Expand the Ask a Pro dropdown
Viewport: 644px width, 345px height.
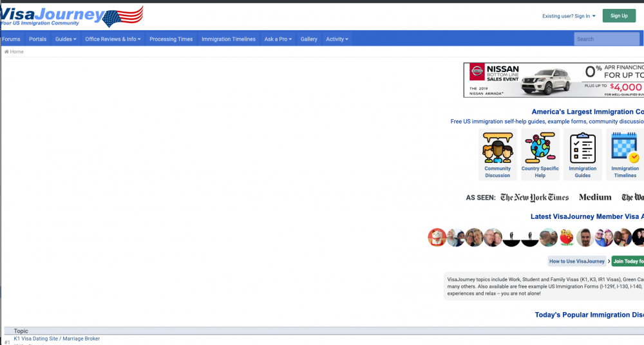click(278, 39)
